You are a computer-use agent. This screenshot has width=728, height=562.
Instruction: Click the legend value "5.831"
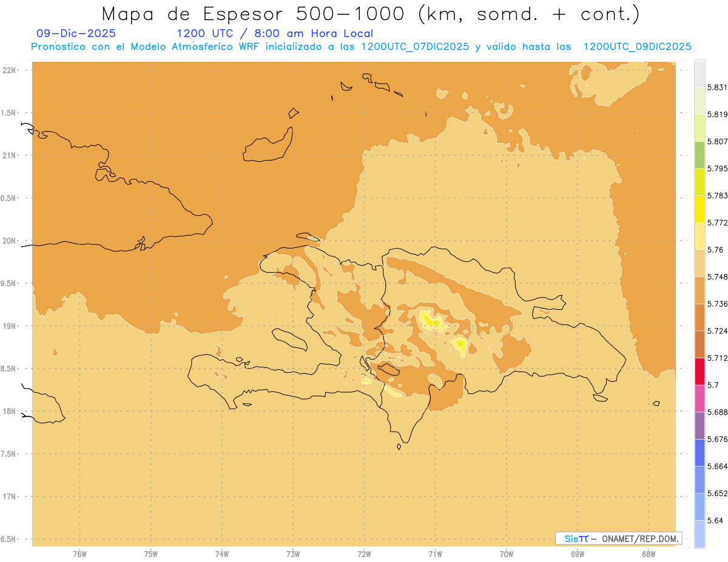[x=717, y=87]
